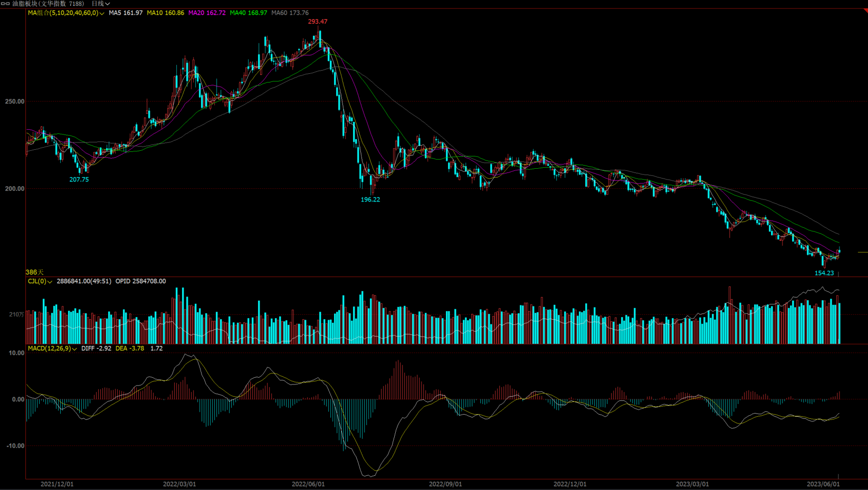The height and width of the screenshot is (490, 868).
Task: Click the 2022/06/01 date axis label
Action: (308, 484)
